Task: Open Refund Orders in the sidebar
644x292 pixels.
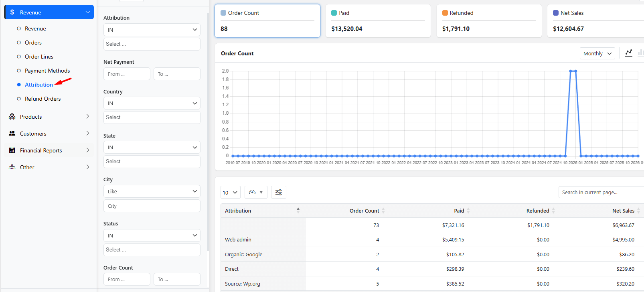Action: (43, 99)
